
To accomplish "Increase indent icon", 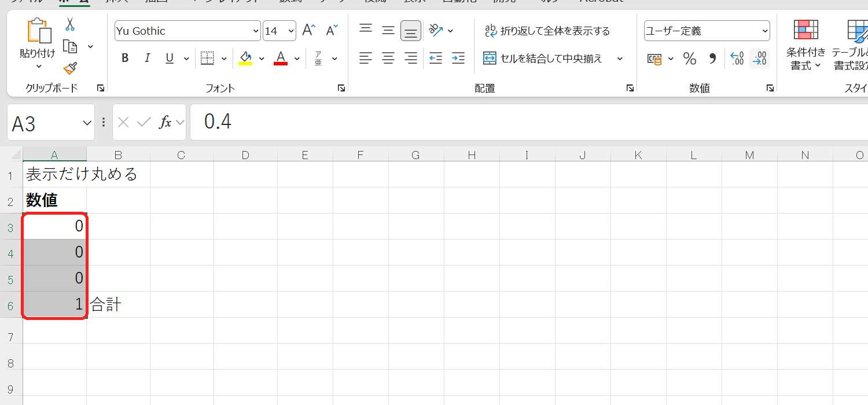I will click(458, 58).
